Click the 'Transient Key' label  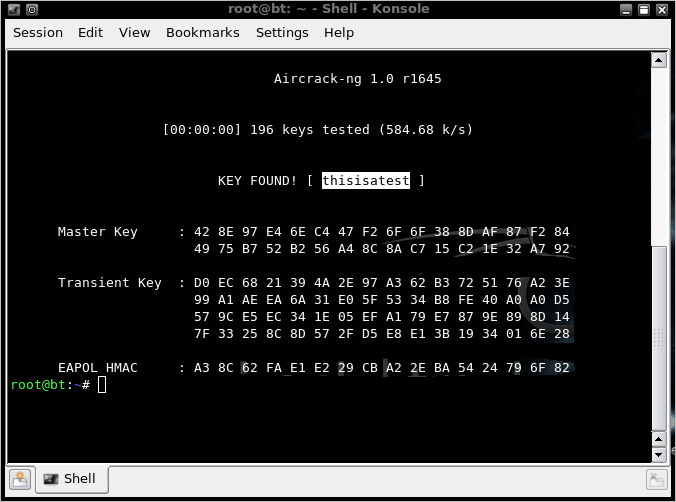pyautogui.click(x=110, y=282)
